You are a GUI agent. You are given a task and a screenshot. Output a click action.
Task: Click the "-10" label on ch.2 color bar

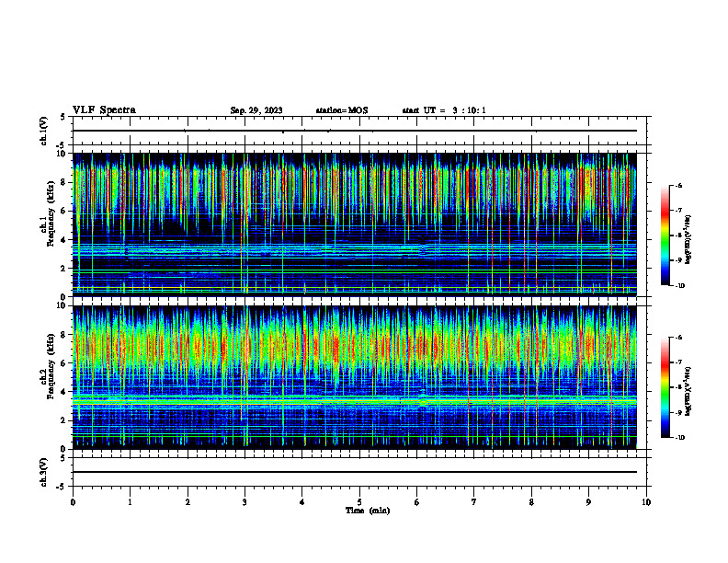(x=680, y=438)
